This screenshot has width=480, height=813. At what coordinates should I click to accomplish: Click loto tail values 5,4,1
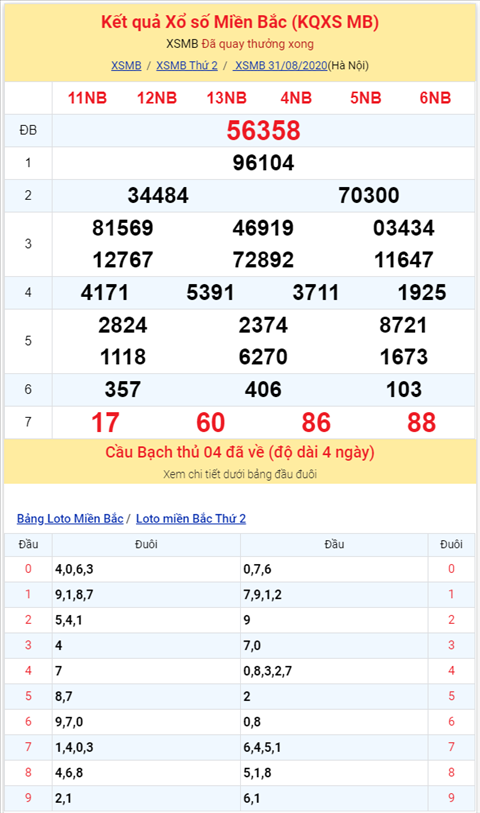click(x=69, y=621)
